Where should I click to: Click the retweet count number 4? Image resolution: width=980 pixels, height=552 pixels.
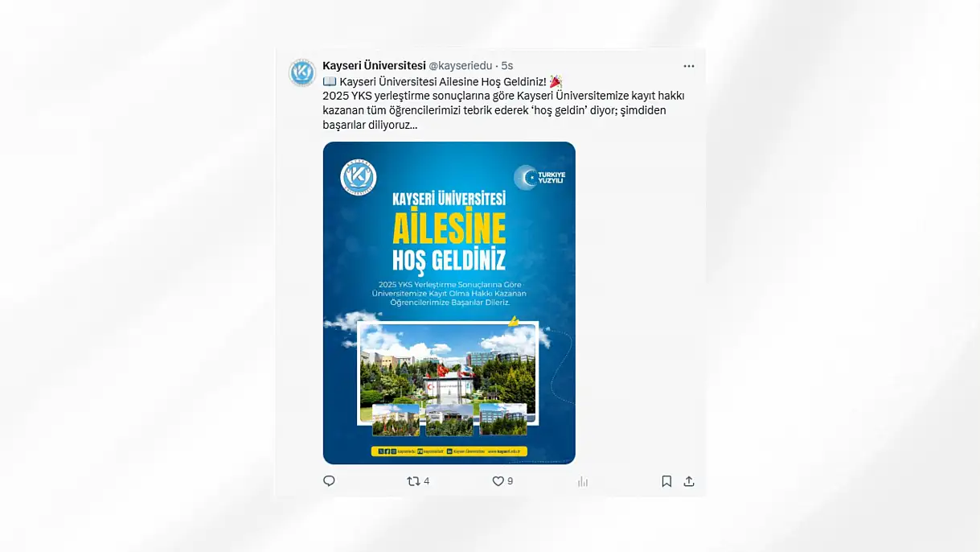click(426, 481)
